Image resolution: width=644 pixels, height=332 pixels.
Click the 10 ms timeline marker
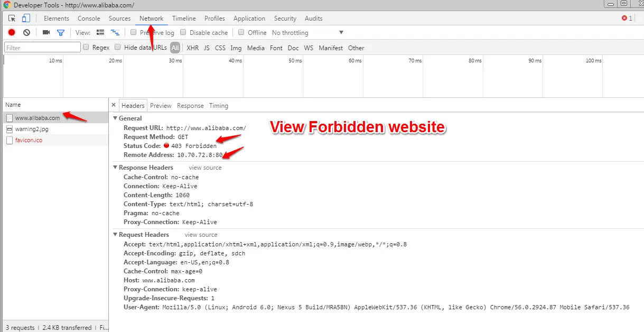point(55,61)
